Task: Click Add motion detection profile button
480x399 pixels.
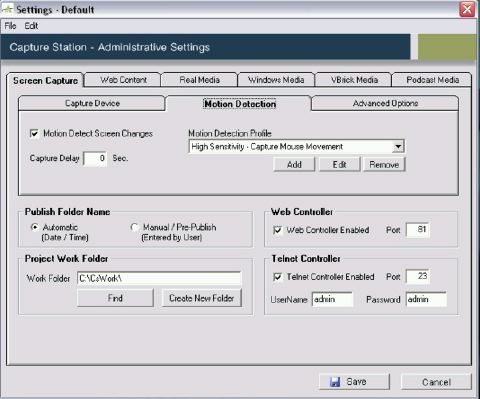Action: pyautogui.click(x=294, y=165)
